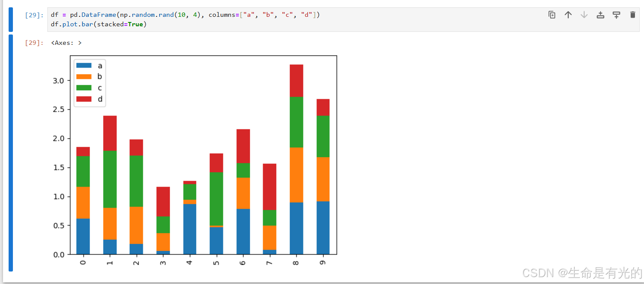
Task: Click the y-axis label 2.5
Action: 59,109
